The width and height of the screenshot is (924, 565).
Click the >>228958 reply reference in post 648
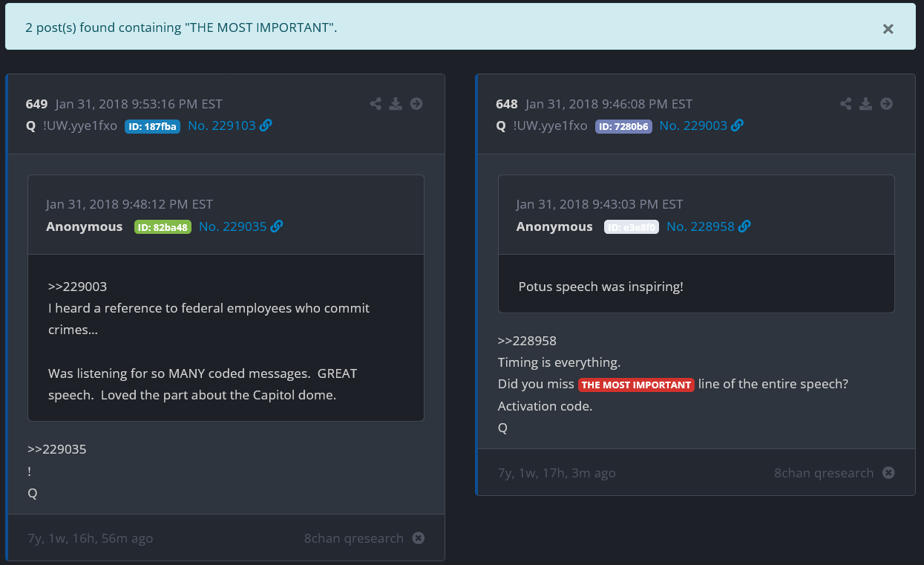(527, 342)
